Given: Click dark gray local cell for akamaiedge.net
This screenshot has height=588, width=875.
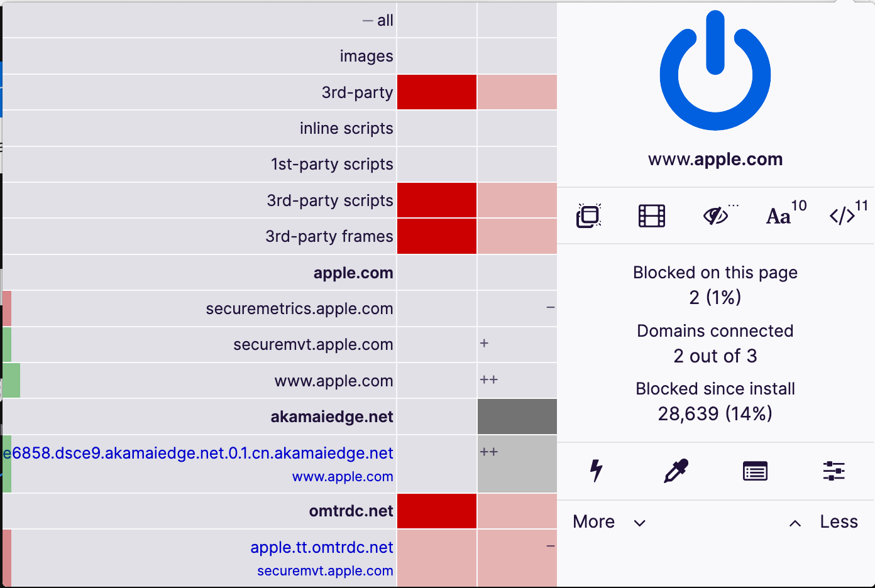Looking at the screenshot, I should click(x=517, y=416).
